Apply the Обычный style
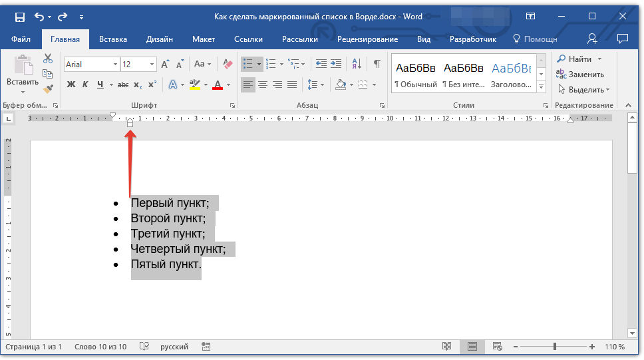 [x=415, y=73]
